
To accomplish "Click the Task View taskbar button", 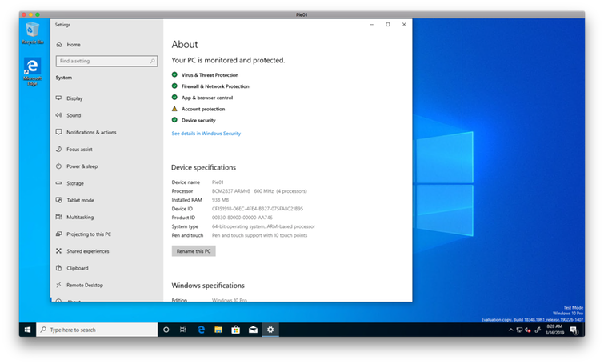I will (x=184, y=330).
